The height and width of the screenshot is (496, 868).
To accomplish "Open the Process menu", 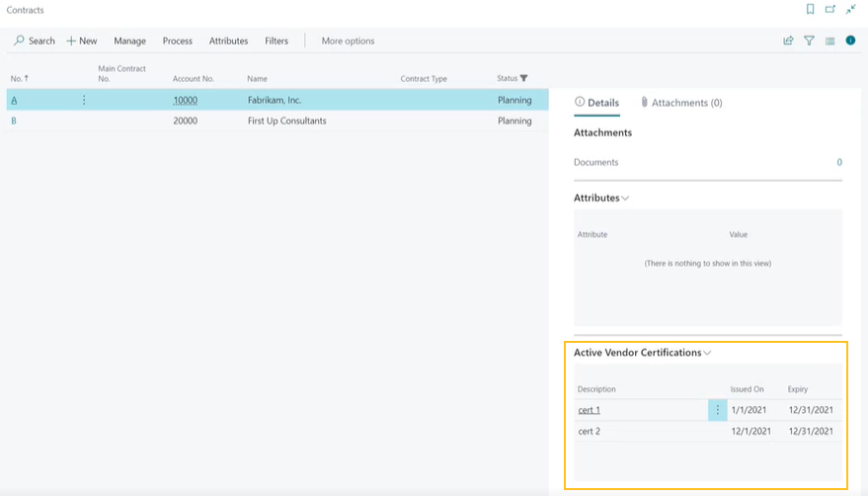I will click(178, 41).
